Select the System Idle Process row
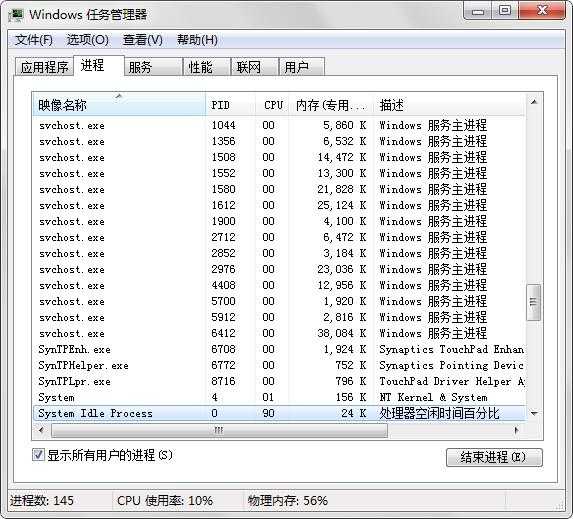 click(280, 413)
